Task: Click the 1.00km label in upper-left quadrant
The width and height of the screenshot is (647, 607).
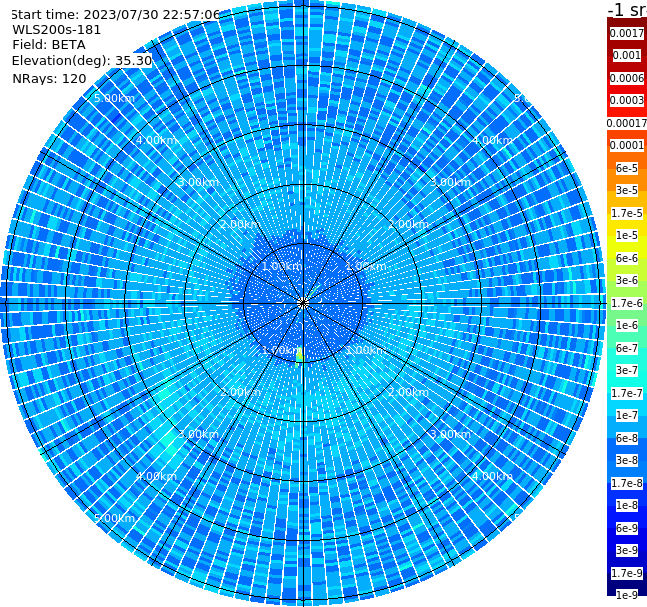Action: 282,266
